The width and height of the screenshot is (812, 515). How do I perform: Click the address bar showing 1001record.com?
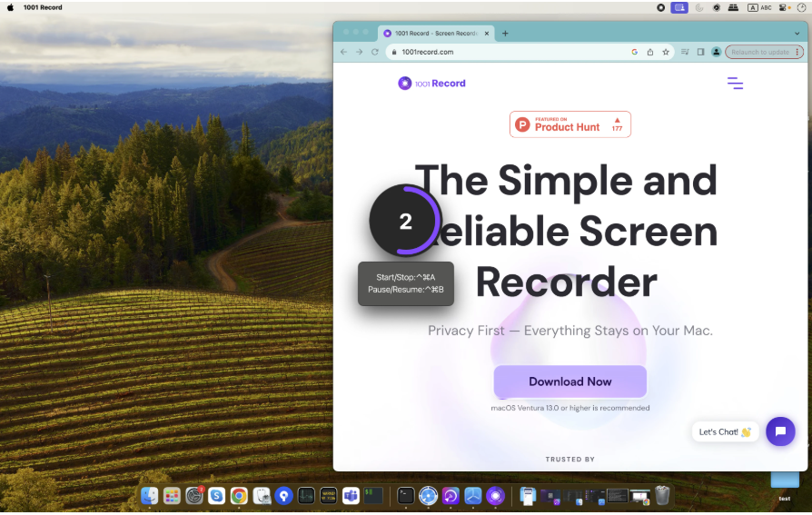click(x=530, y=52)
